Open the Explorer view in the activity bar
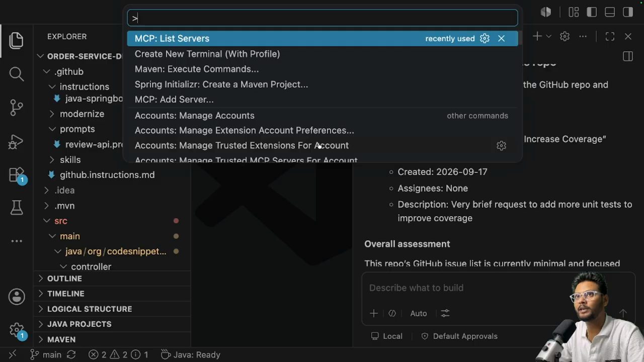Screen dimensions: 644x362 [16, 41]
